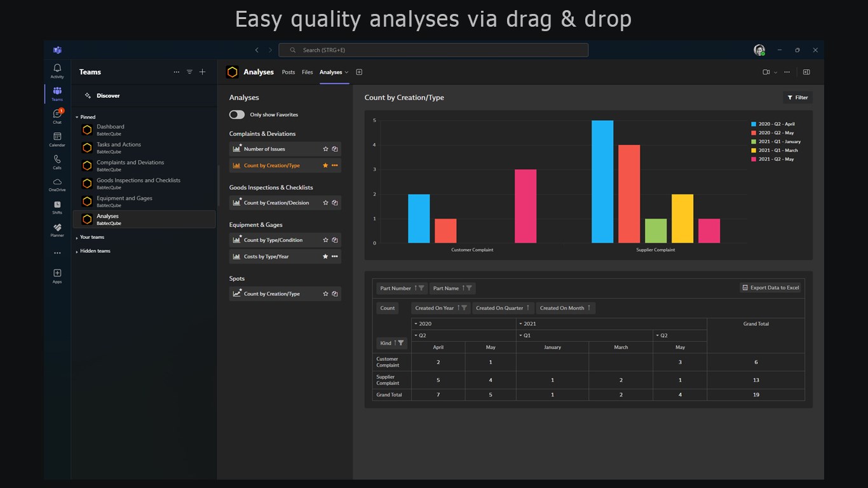
Task: Collapse the 2021 column group
Action: (521, 324)
